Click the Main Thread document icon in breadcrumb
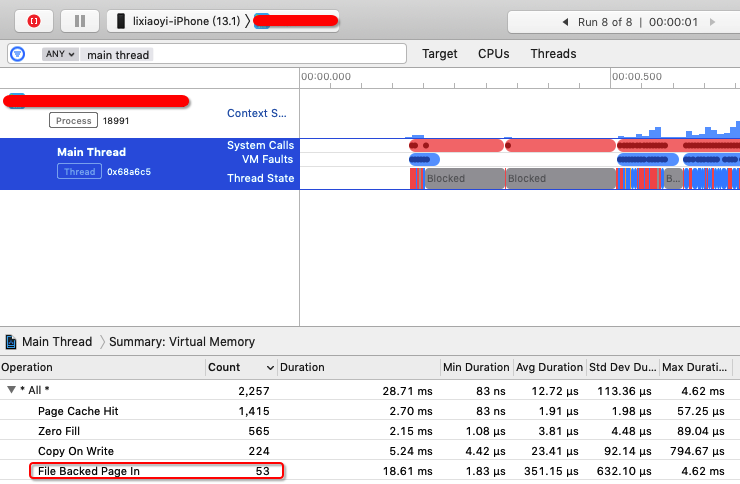 click(x=11, y=342)
